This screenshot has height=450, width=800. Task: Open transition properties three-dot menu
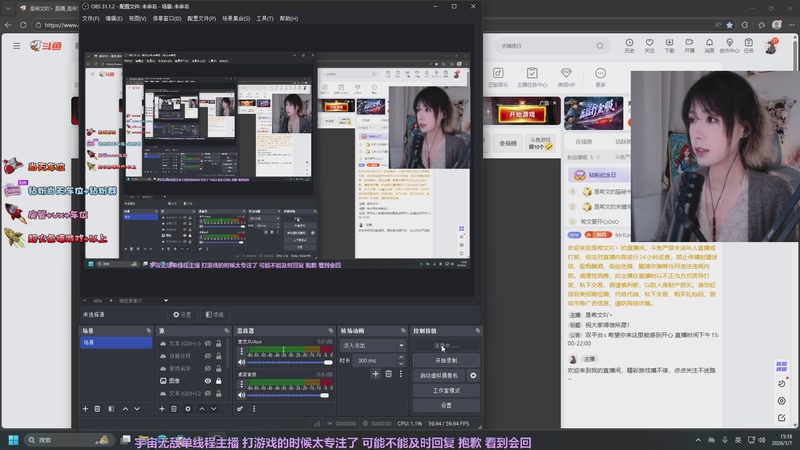[x=401, y=374]
